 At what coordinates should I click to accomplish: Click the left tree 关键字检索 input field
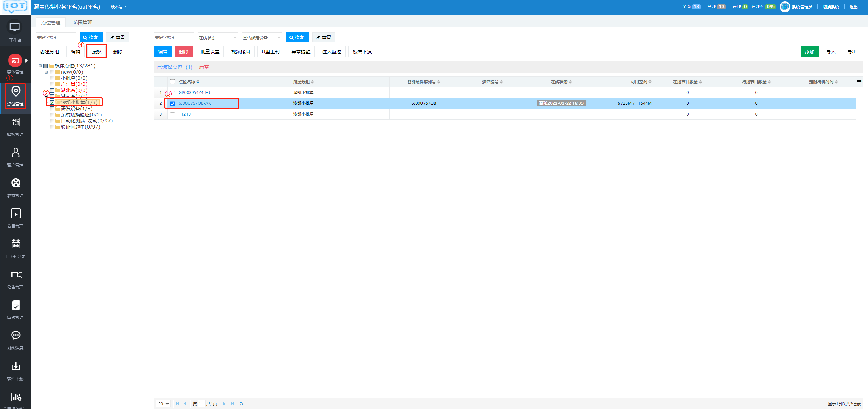coord(56,37)
